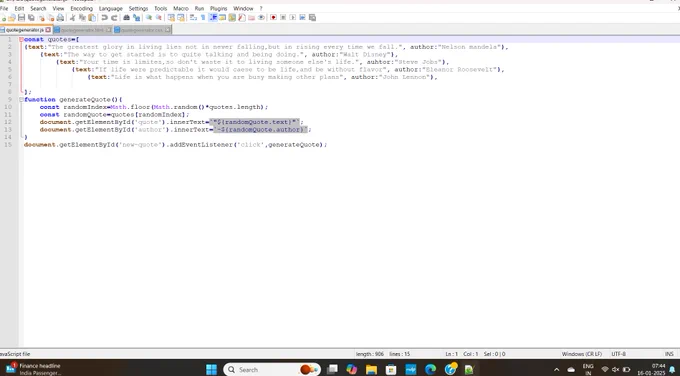This screenshot has height=376, width=680.
Task: Click the macro Playback icon
Action: (293, 17)
